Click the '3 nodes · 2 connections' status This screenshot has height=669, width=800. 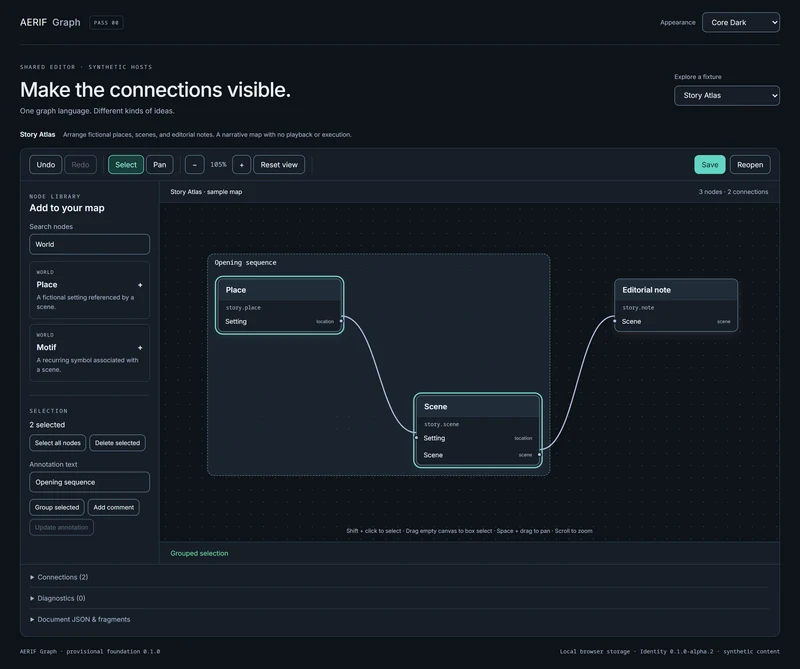[733, 192]
